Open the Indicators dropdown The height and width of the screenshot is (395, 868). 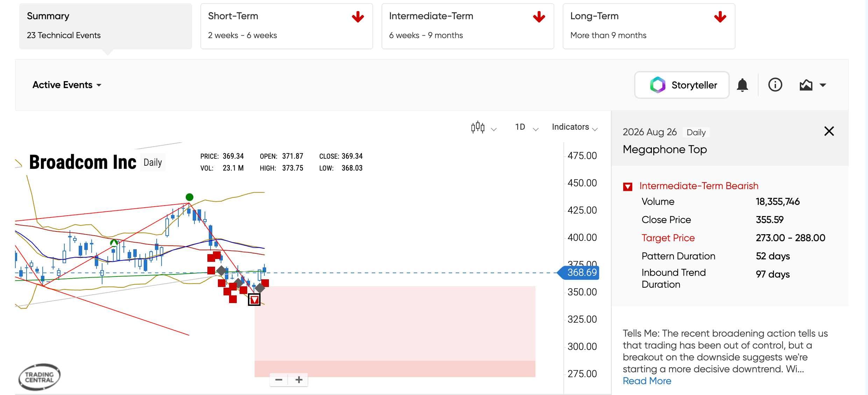pyautogui.click(x=575, y=127)
